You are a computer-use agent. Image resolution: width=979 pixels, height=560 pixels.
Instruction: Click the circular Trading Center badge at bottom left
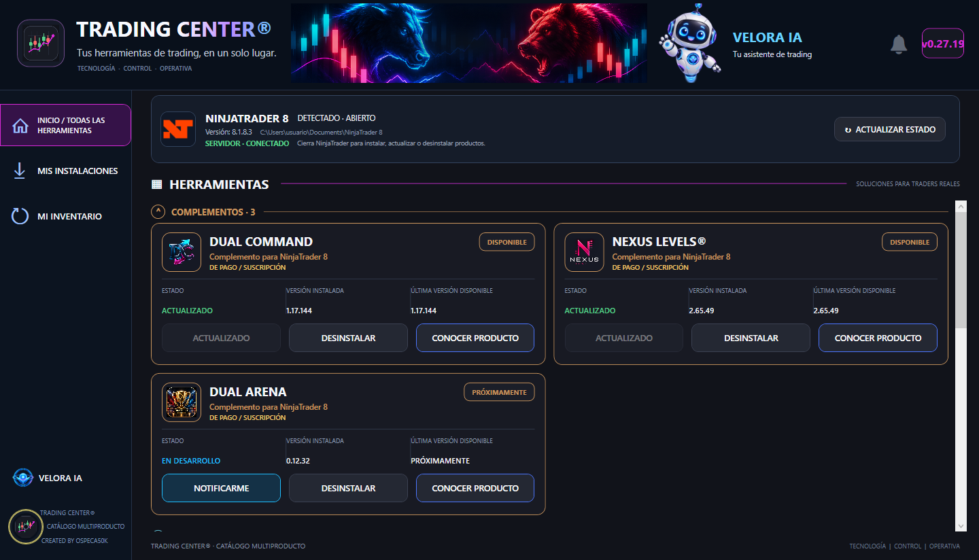[26, 527]
